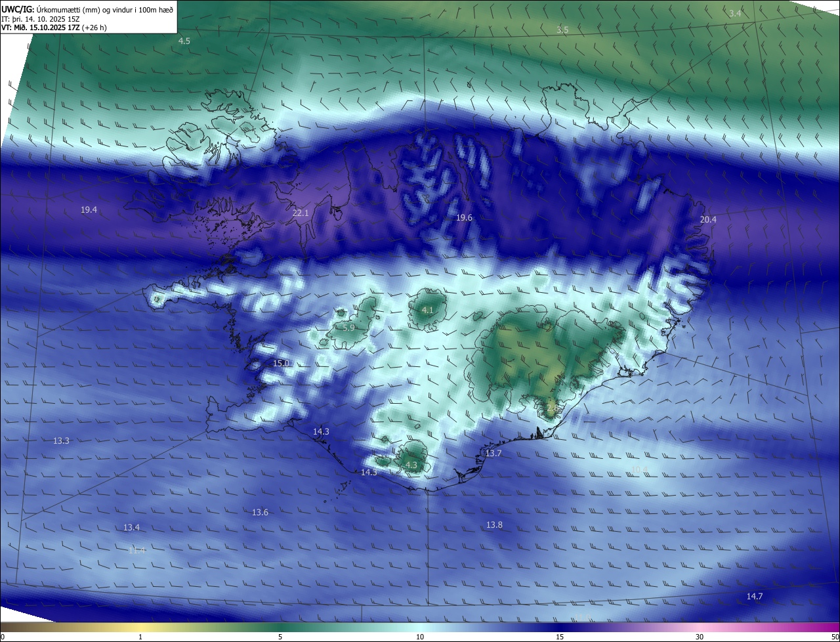The height and width of the screenshot is (642, 840).
Task: Click the 4.5 value label on the map
Action: 184,41
